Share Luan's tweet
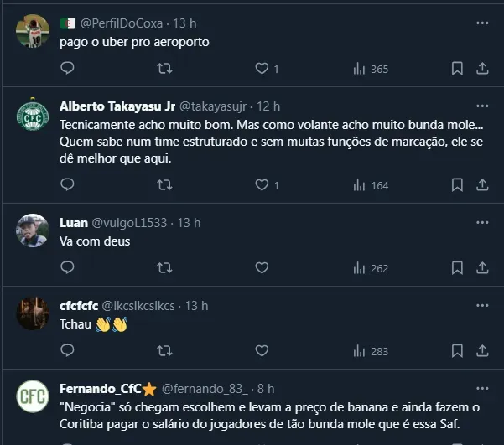The image size is (504, 445). click(482, 268)
